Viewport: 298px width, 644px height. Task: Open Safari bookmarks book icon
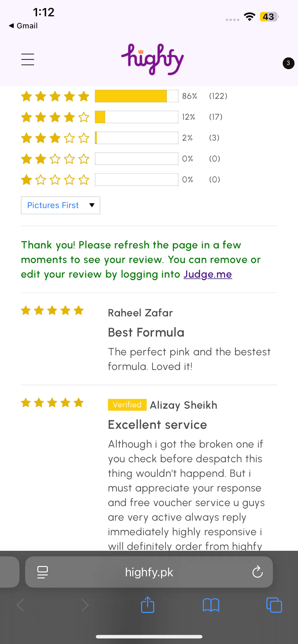[211, 605]
